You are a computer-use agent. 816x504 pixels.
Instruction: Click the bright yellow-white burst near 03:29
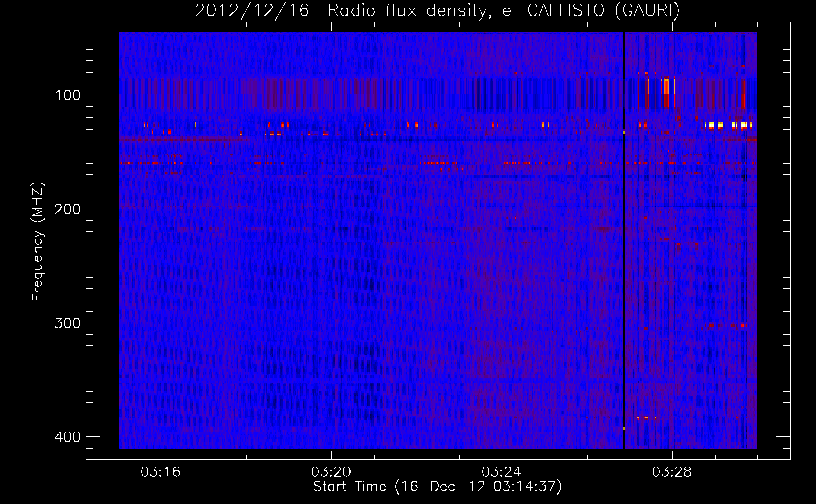tap(728, 125)
